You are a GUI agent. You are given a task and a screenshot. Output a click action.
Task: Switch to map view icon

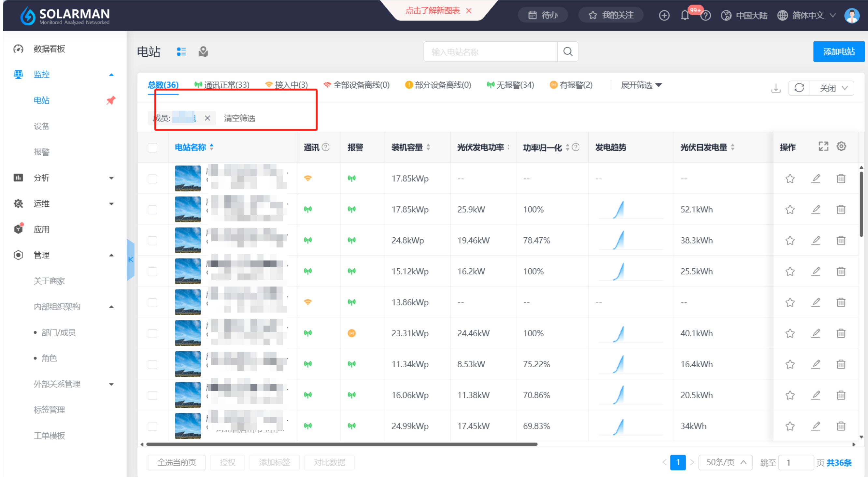(203, 51)
